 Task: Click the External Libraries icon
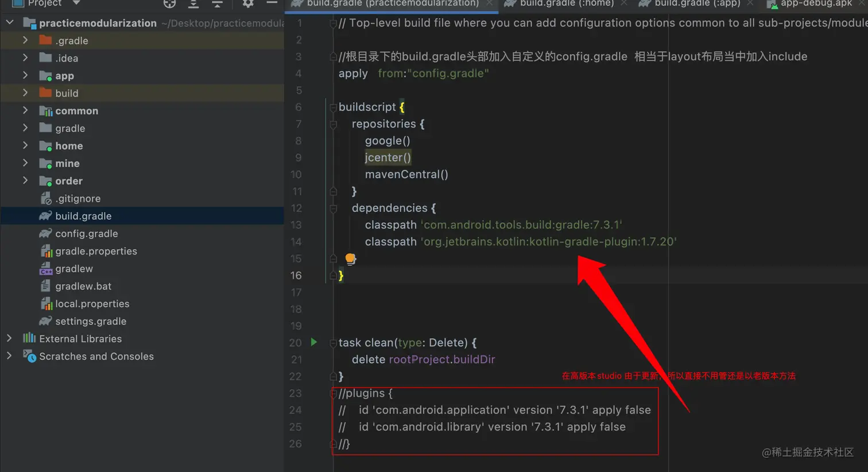point(29,338)
